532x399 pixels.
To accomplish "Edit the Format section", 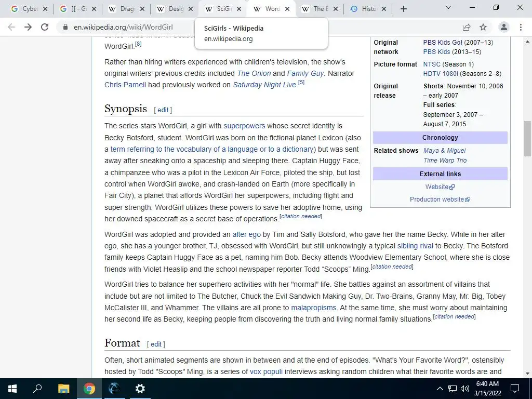I will (x=156, y=344).
